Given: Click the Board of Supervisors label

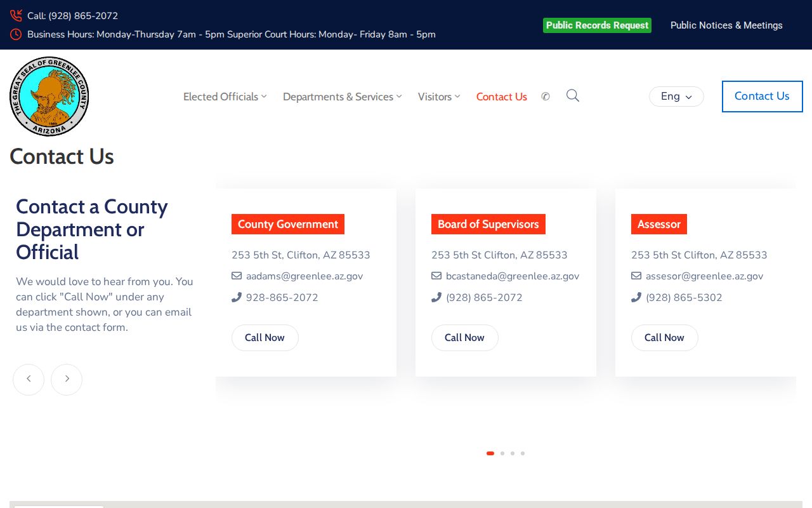Looking at the screenshot, I should (x=488, y=224).
